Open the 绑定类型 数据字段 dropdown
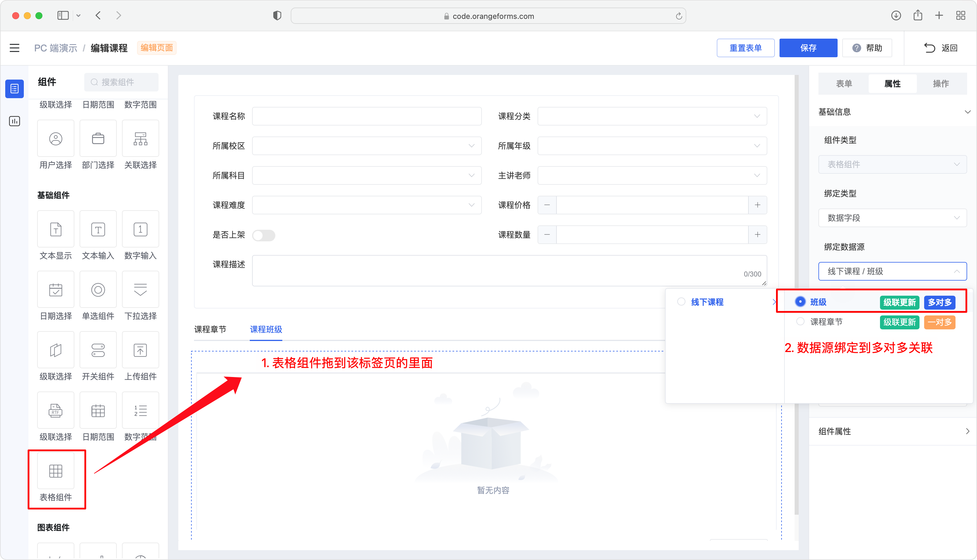Viewport: 977px width, 560px height. click(x=892, y=218)
